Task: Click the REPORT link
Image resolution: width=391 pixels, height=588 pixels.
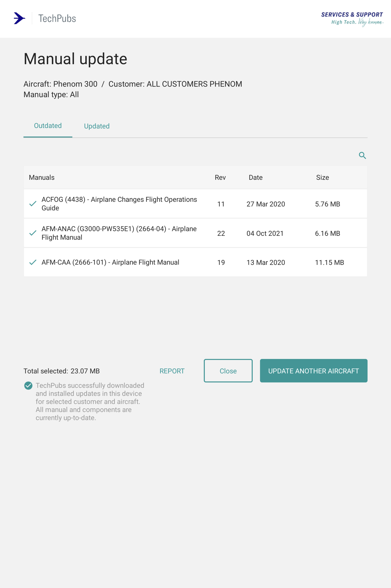Action: pyautogui.click(x=172, y=371)
